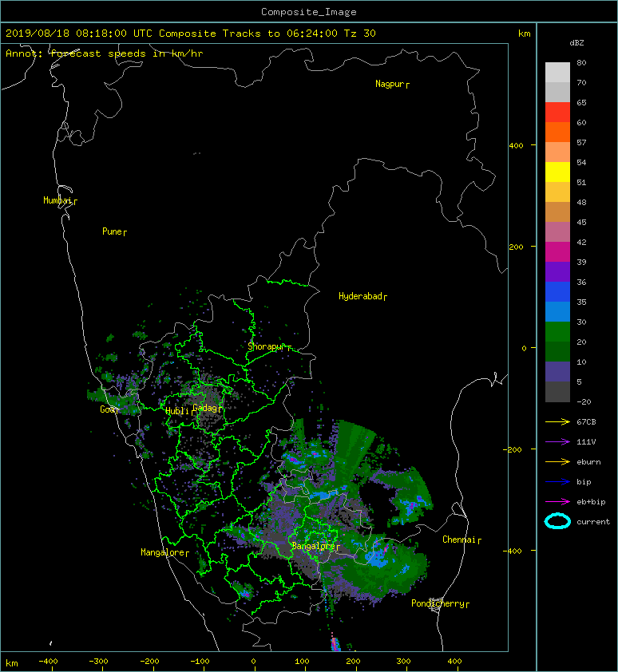
Task: Click the Gadag city label
Action: 205,408
